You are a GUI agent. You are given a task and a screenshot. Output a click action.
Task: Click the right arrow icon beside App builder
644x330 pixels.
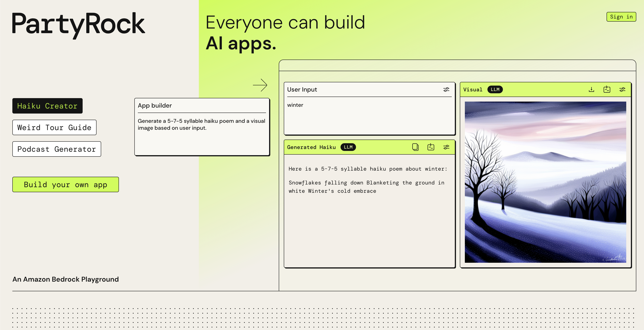tap(260, 85)
